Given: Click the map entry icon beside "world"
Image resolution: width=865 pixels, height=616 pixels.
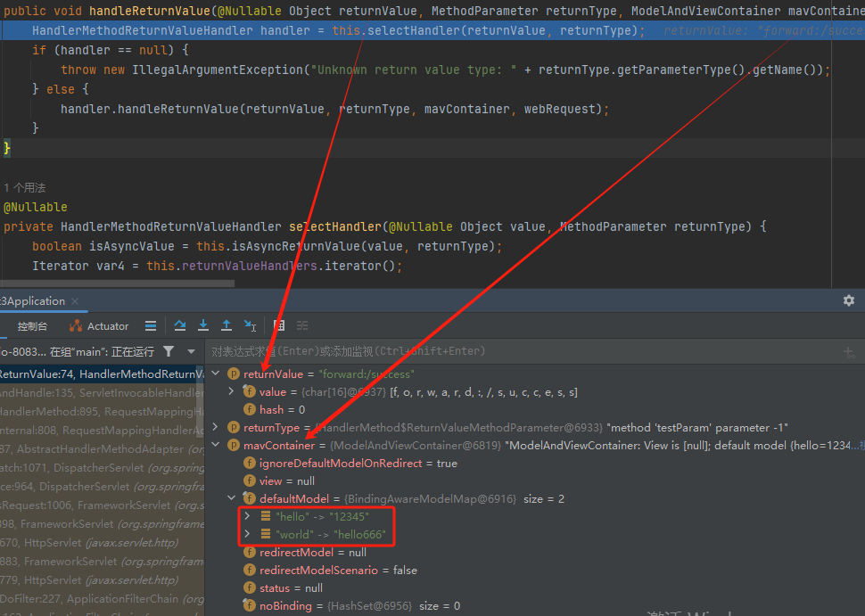Looking at the screenshot, I should (x=266, y=534).
